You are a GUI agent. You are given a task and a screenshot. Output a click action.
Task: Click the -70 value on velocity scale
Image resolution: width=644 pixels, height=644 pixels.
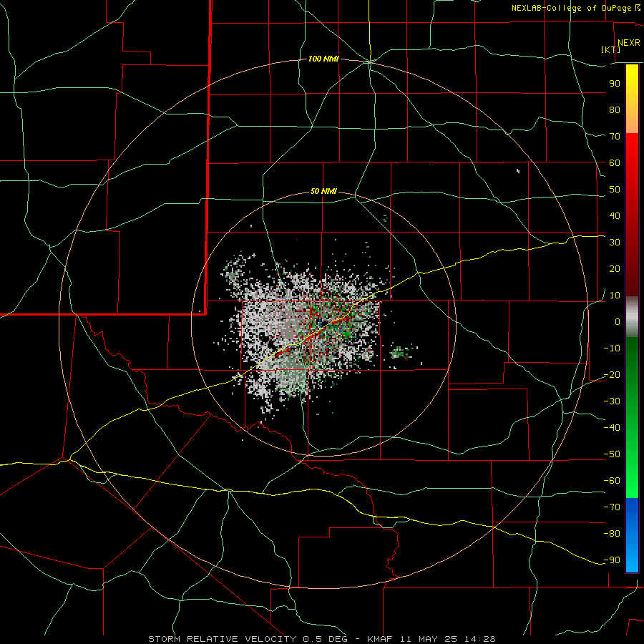(x=612, y=507)
